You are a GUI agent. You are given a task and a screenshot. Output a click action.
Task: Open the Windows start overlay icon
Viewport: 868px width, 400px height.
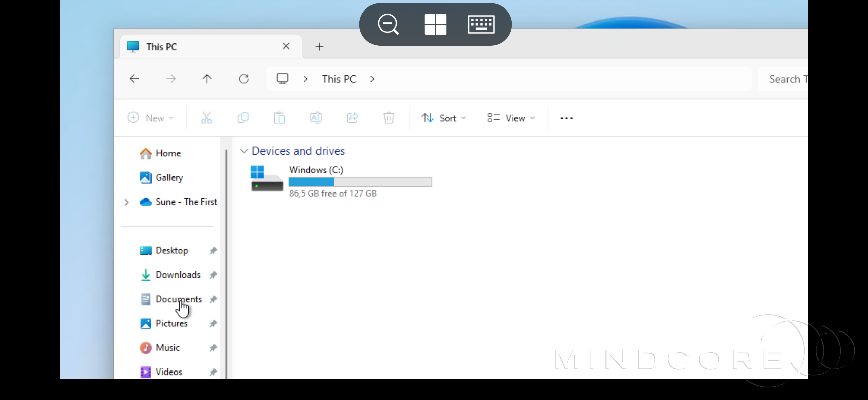[435, 24]
